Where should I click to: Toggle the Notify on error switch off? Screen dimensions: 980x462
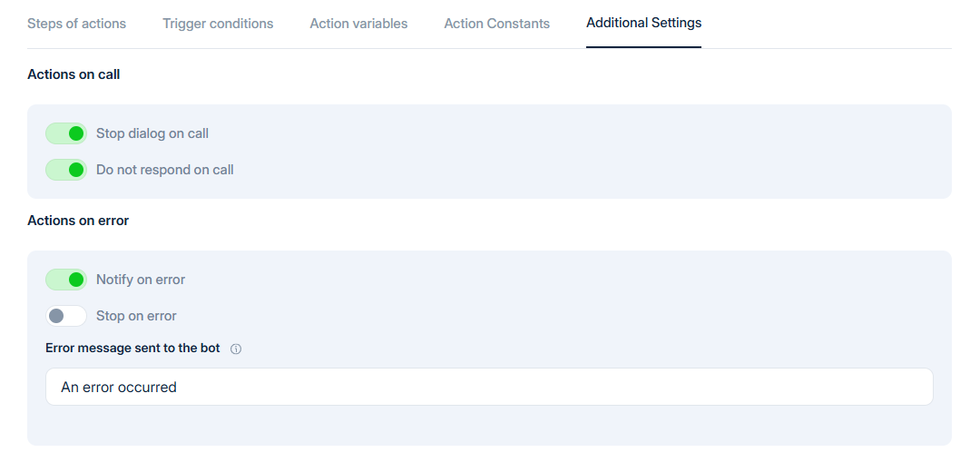66,280
